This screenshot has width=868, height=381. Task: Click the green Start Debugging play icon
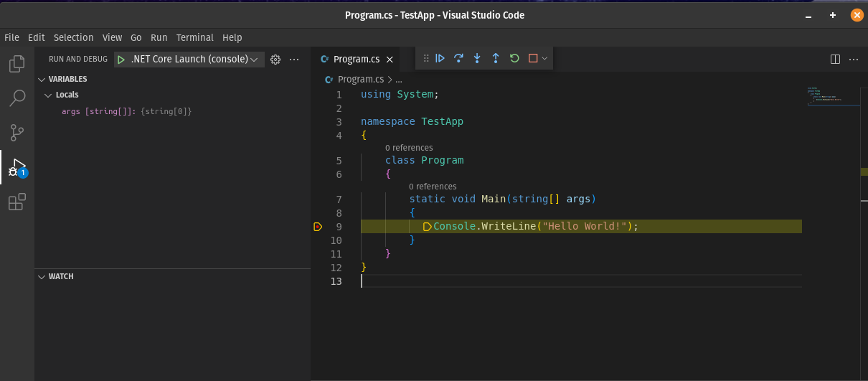[121, 60]
